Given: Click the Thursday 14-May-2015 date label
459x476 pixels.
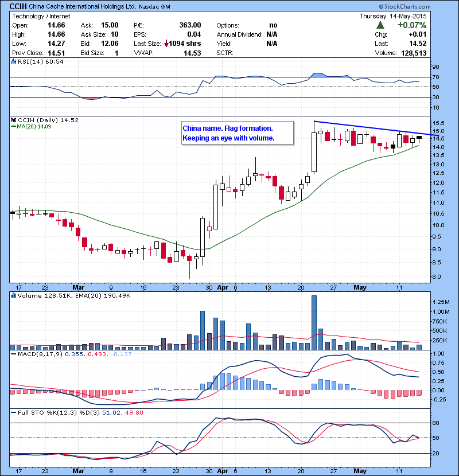Looking at the screenshot, I should (393, 16).
